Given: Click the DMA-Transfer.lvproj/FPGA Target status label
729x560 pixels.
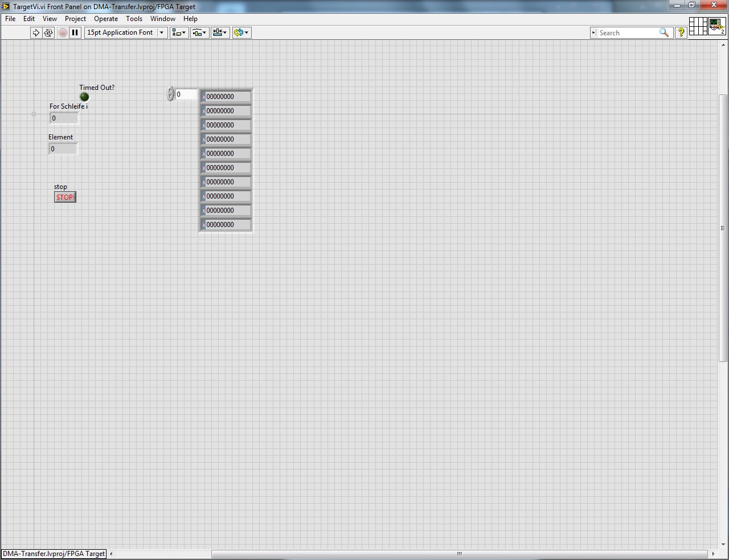Looking at the screenshot, I should 54,554.
